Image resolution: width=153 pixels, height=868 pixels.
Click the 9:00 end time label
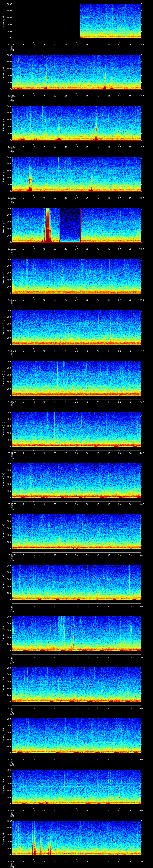point(141,249)
